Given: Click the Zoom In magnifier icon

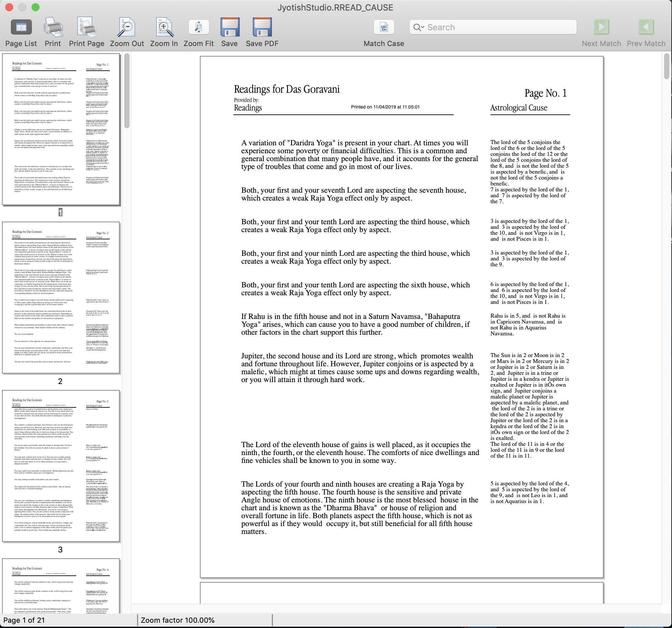Looking at the screenshot, I should point(164,27).
